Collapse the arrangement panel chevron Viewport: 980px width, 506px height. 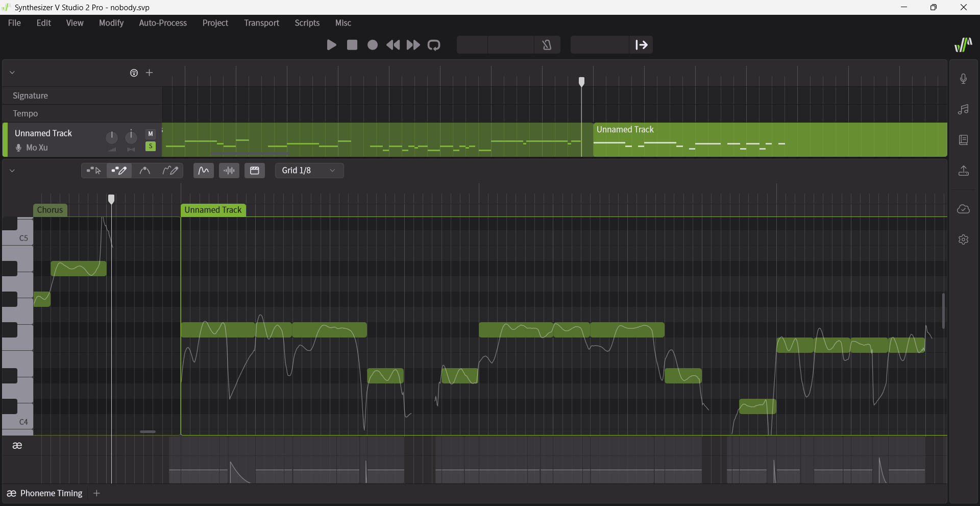[x=12, y=73]
